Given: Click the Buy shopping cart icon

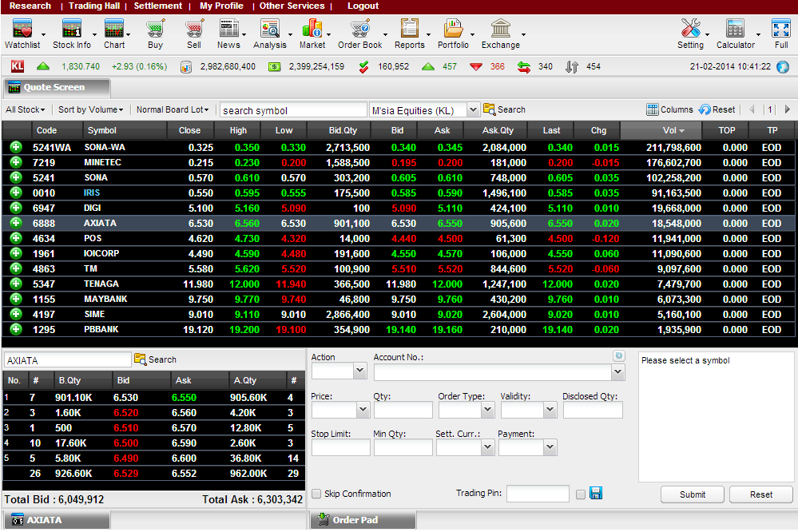Looking at the screenshot, I should (x=155, y=29).
